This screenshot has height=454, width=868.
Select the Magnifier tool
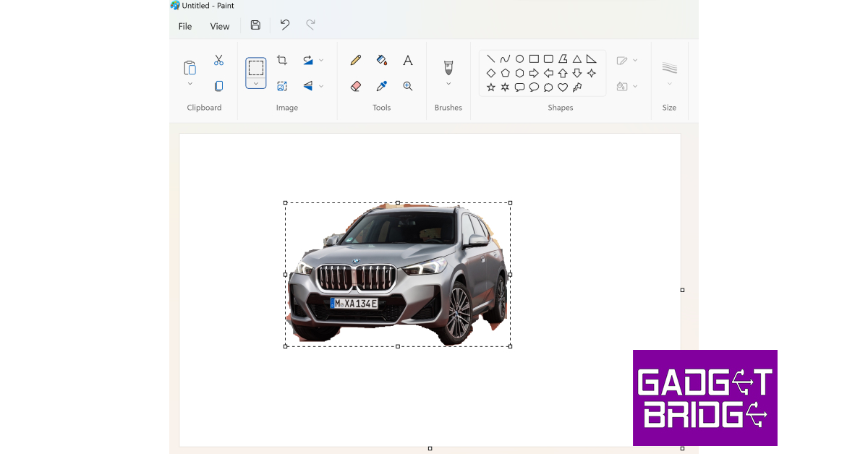[x=407, y=85]
